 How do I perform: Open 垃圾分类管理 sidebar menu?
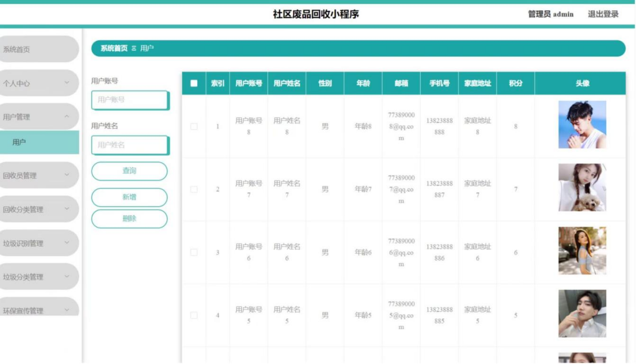coord(39,277)
